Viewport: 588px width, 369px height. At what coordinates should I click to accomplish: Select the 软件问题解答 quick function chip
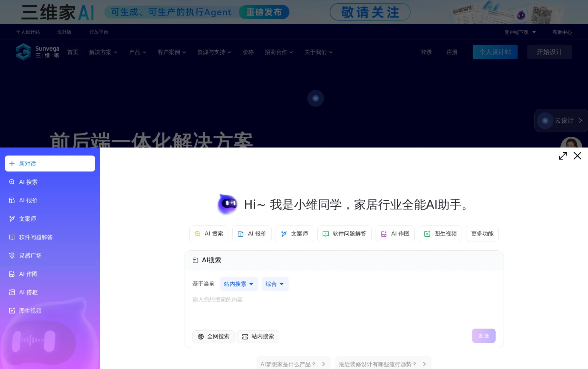344,234
